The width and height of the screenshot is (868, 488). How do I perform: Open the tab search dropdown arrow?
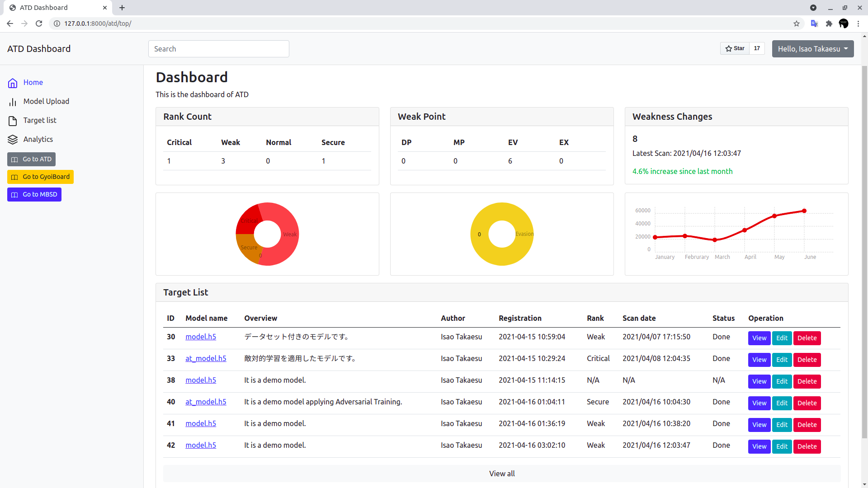pos(813,8)
